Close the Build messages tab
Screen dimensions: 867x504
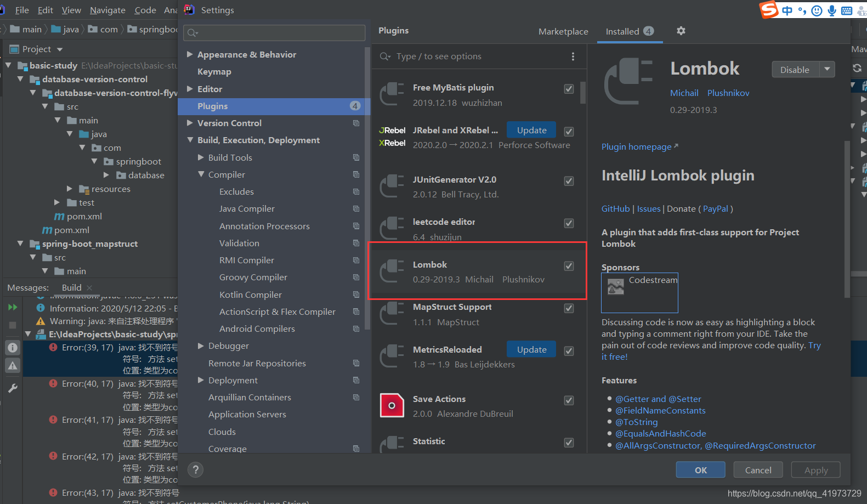click(89, 287)
